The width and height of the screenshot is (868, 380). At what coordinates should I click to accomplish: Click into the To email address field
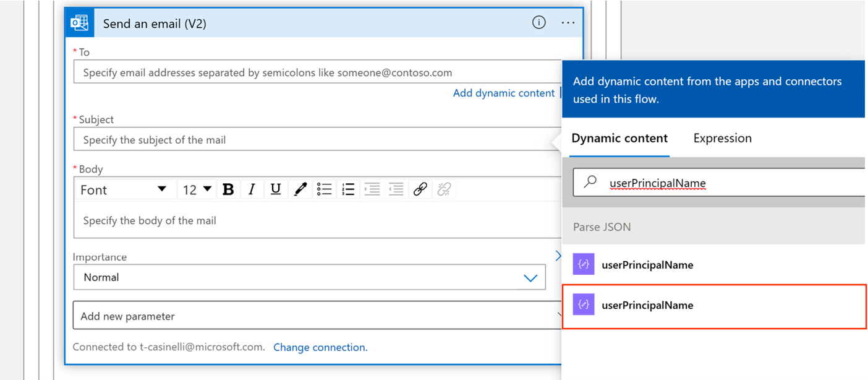click(x=318, y=72)
